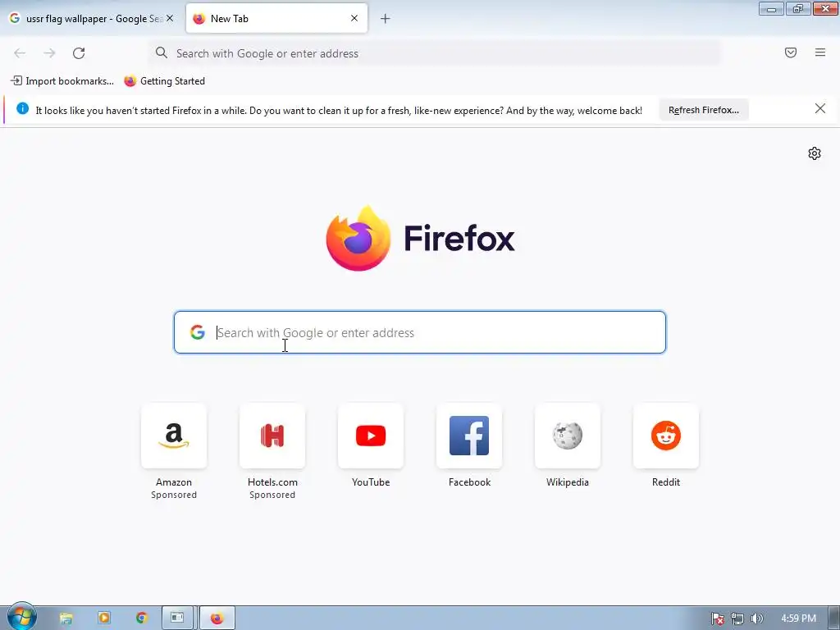Screen dimensions: 840x630
Task: Click the network tray icon
Action: (737, 619)
